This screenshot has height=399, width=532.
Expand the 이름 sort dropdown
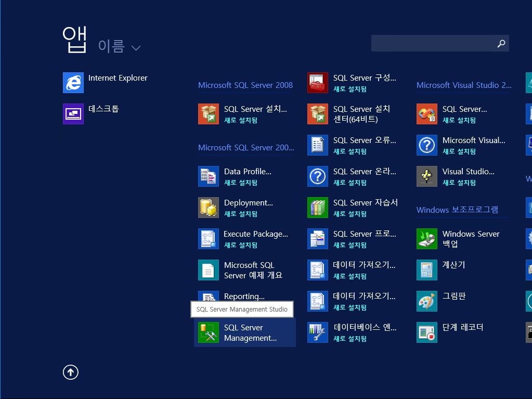(x=119, y=46)
